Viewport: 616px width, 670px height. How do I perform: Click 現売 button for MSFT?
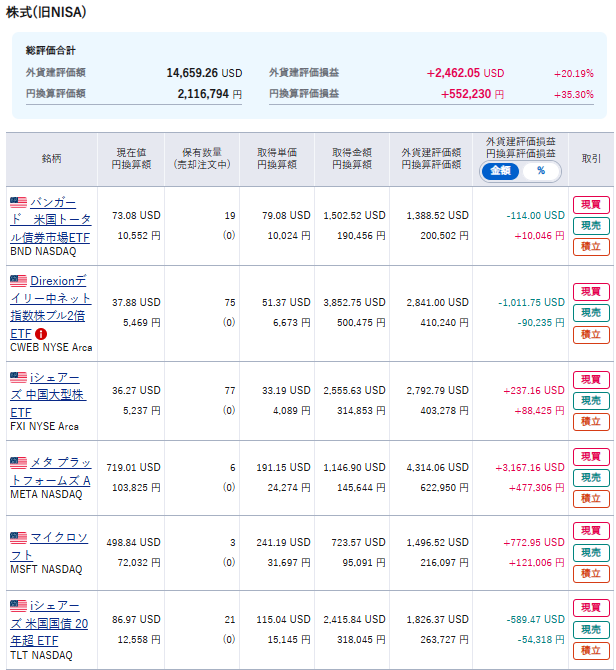tap(591, 552)
